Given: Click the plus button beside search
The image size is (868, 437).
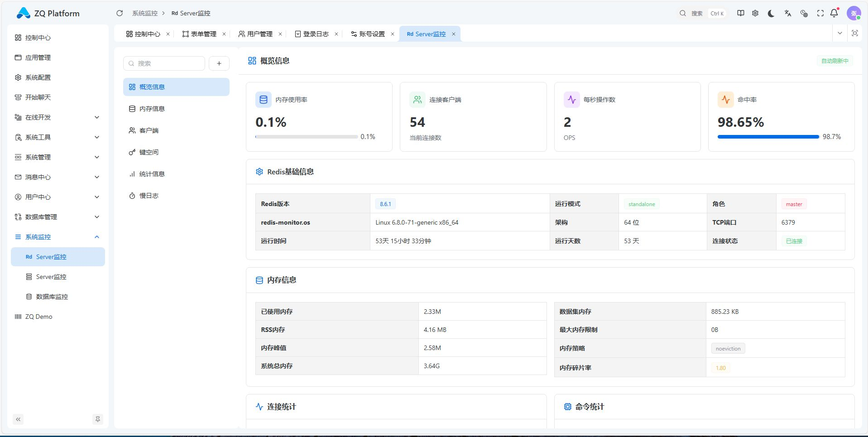Looking at the screenshot, I should coord(219,63).
